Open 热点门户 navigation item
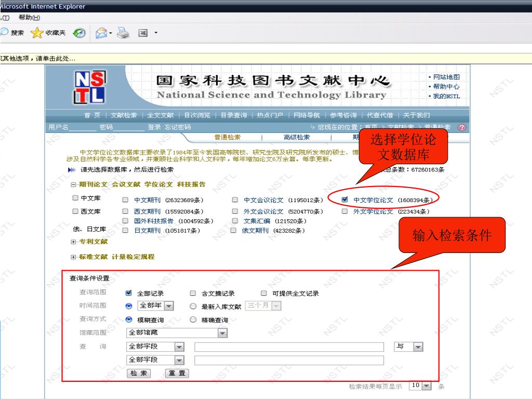Image resolution: width=532 pixels, height=399 pixels. pos(270,115)
